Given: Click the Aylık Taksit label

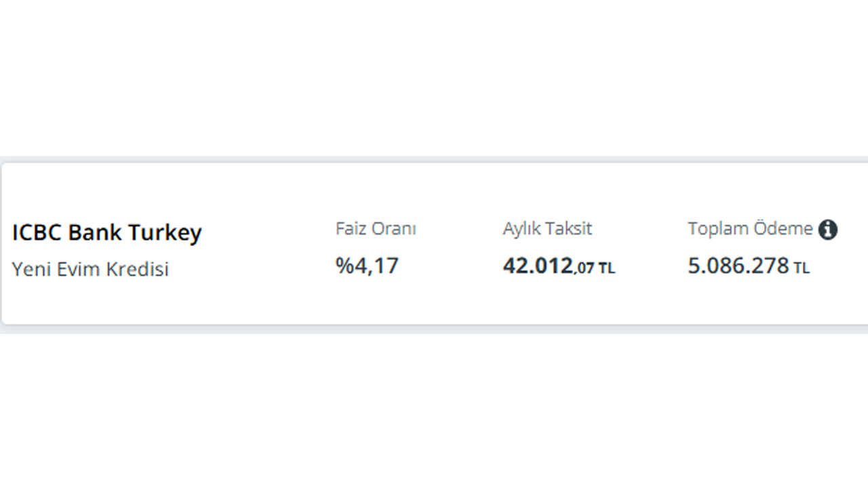Looking at the screenshot, I should (x=547, y=229).
